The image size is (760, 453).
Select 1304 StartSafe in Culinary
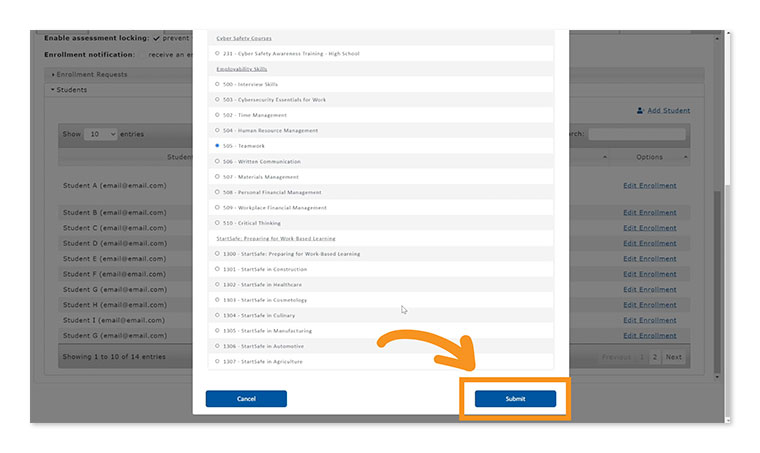(x=217, y=315)
